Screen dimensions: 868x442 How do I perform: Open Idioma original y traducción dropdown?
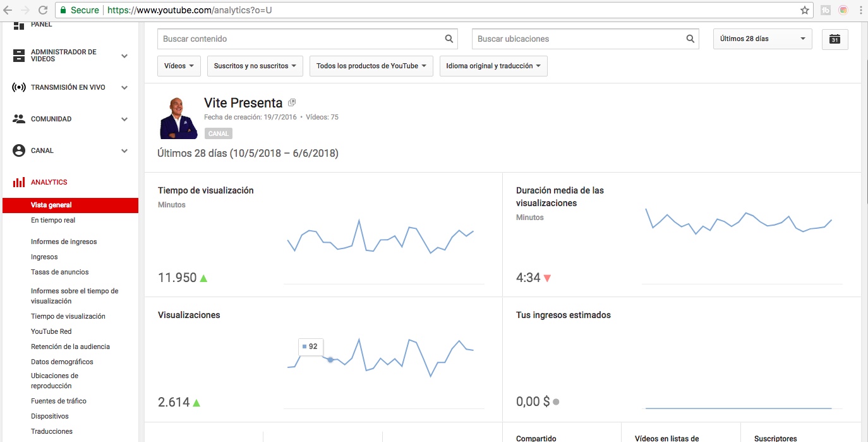coord(493,66)
